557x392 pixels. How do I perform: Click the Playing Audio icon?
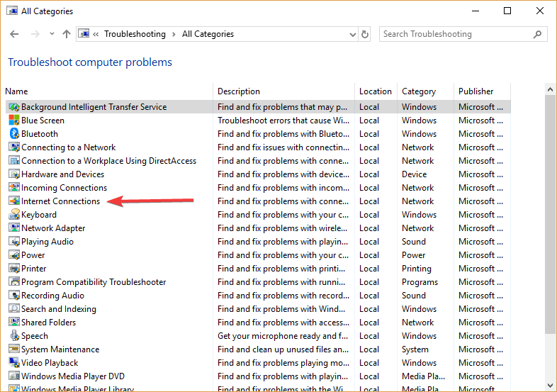pos(14,241)
